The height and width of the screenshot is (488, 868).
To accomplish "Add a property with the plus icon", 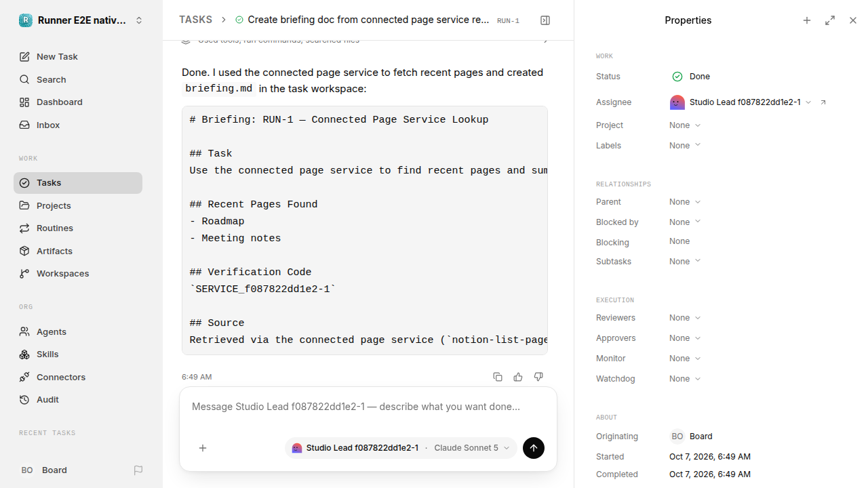I will pos(807,20).
